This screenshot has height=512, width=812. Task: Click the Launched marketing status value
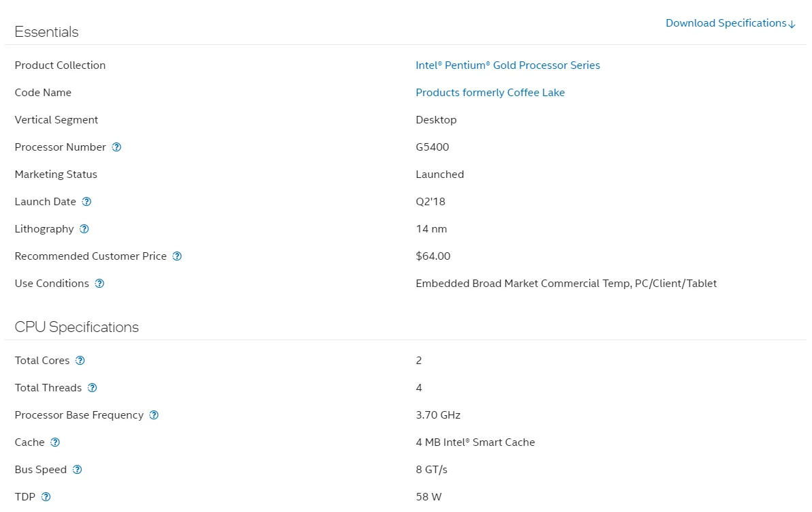439,175
